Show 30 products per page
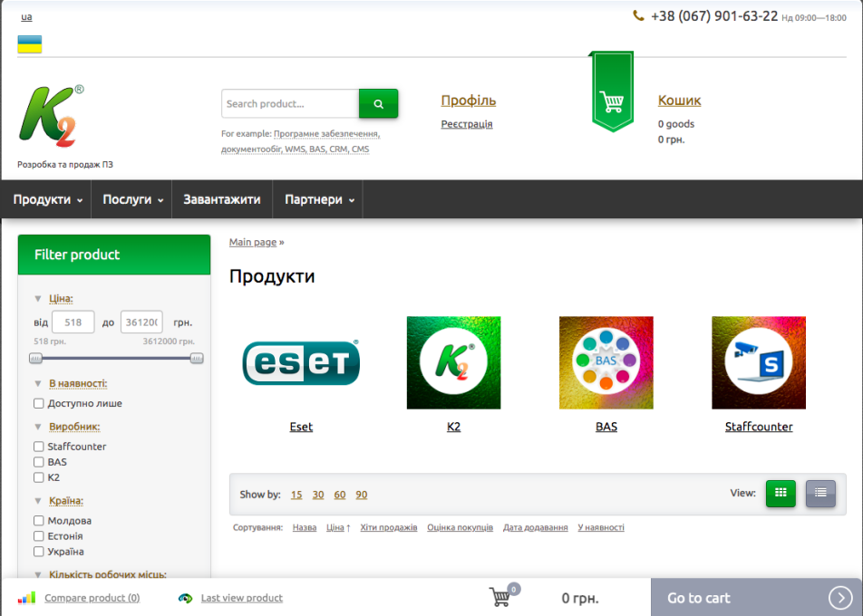Screen dimensions: 863x616 pos(318,495)
